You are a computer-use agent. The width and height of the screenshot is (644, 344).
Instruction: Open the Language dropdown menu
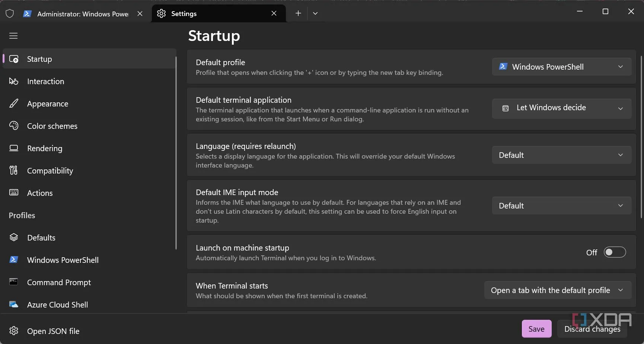click(561, 155)
